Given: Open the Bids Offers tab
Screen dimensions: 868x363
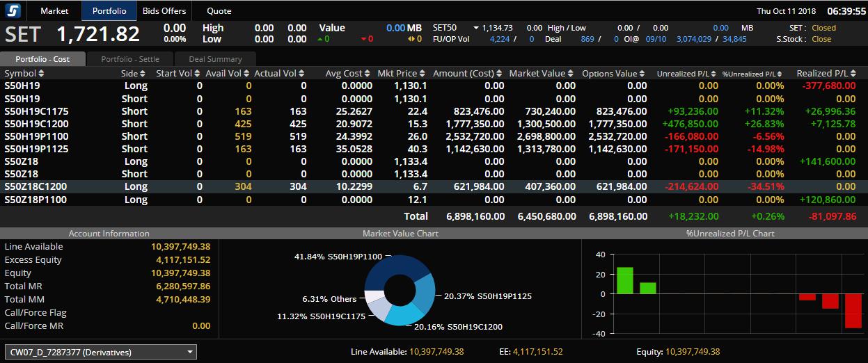Looking at the screenshot, I should [x=164, y=10].
